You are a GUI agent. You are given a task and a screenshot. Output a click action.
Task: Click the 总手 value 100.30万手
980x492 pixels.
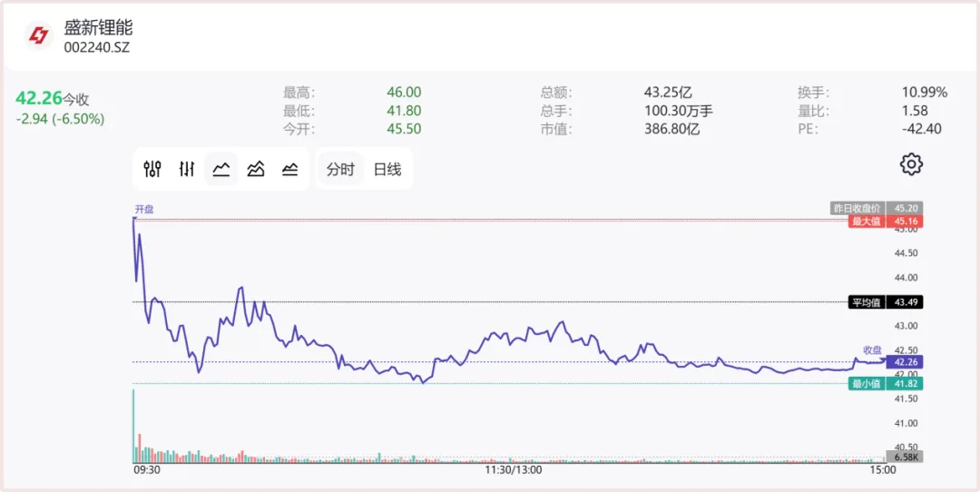[x=679, y=111]
